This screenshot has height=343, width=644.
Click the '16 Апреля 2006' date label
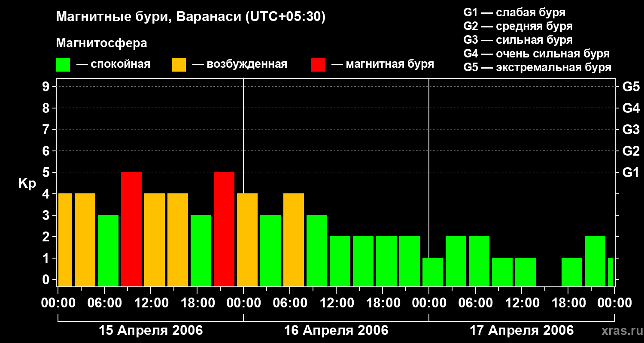coord(336,331)
